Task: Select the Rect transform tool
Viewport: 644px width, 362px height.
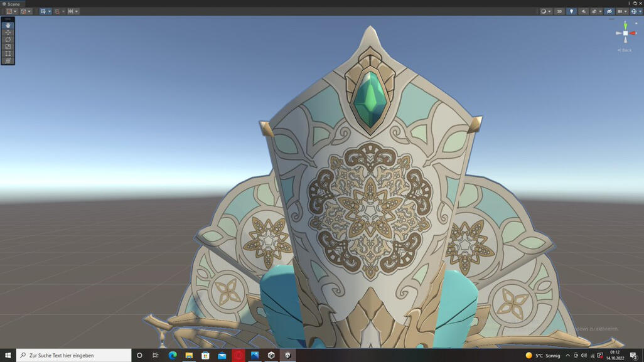Action: pyautogui.click(x=8, y=54)
